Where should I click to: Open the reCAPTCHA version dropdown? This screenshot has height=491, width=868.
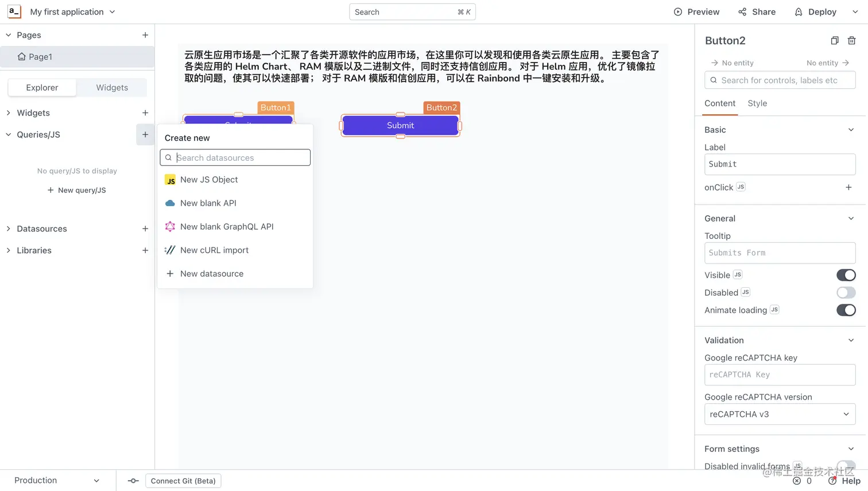780,414
